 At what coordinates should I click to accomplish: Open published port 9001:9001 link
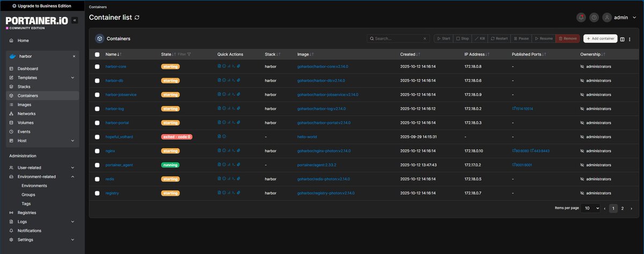point(522,165)
